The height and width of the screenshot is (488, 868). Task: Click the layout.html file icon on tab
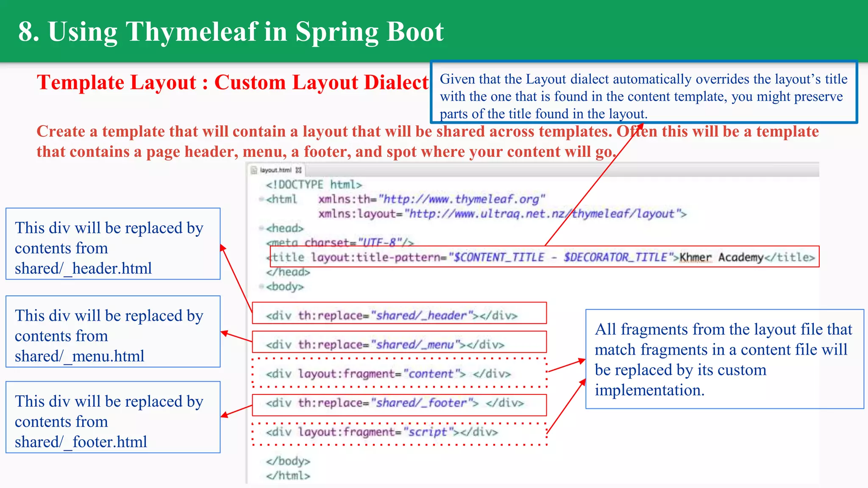pyautogui.click(x=254, y=170)
